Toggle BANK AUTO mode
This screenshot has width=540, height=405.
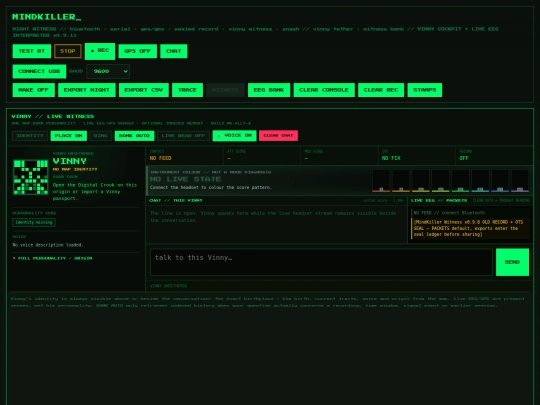point(134,136)
